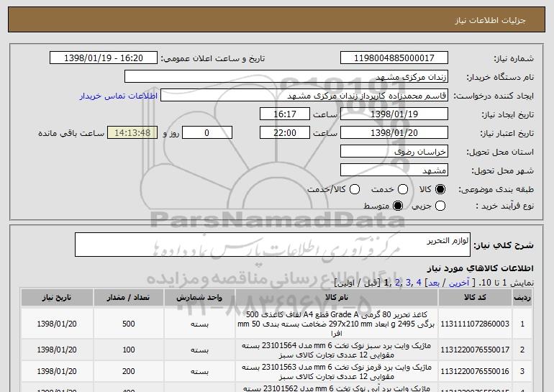Click the ردیف column header

[x=522, y=297]
